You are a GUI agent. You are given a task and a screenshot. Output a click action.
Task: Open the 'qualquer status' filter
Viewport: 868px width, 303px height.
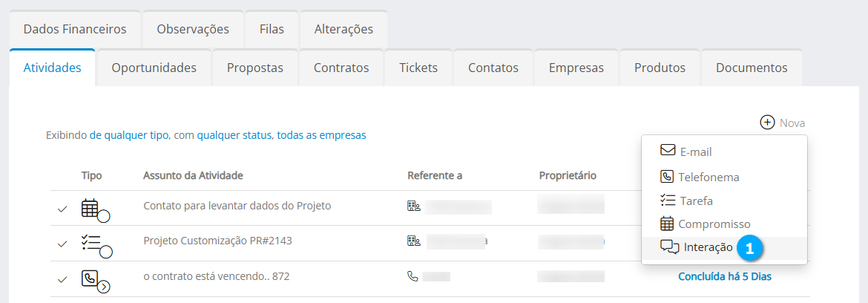pyautogui.click(x=234, y=135)
